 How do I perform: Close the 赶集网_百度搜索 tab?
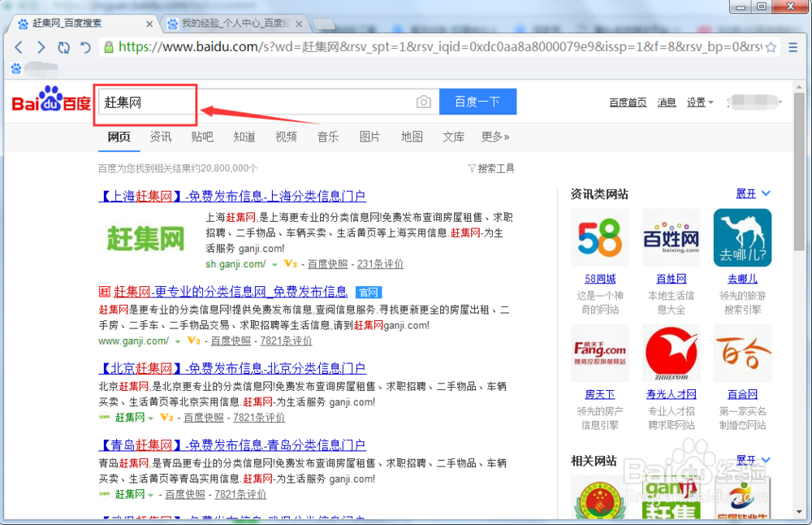point(149,24)
